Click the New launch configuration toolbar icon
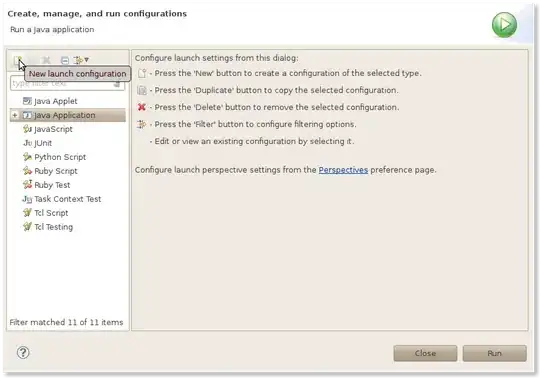 (18, 60)
